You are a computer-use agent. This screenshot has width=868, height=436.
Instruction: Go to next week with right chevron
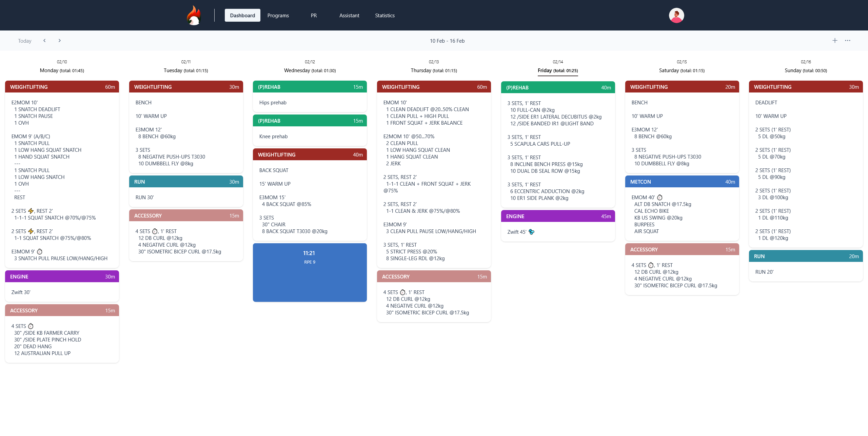[x=60, y=41]
